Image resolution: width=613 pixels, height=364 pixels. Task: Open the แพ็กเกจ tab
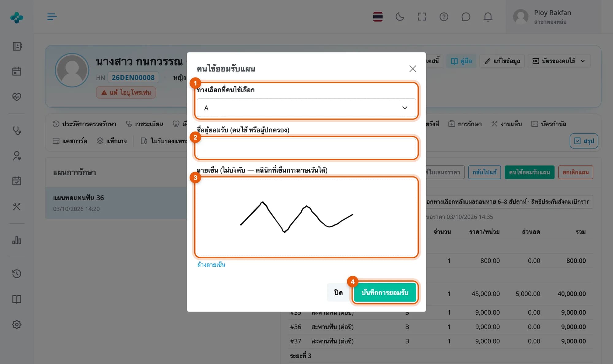tap(112, 141)
